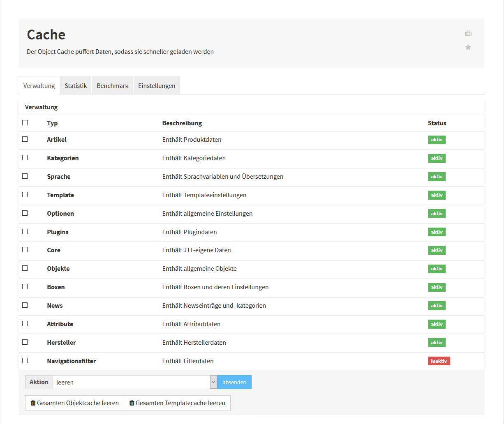Image resolution: width=504 pixels, height=424 pixels.
Task: Click the 'aktiv' status badge for Artikel
Action: tap(437, 140)
